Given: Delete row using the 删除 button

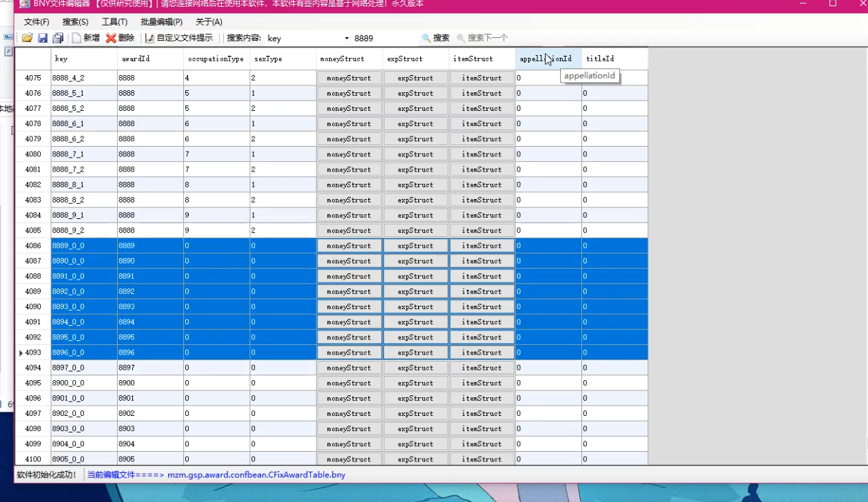Looking at the screenshot, I should (120, 38).
